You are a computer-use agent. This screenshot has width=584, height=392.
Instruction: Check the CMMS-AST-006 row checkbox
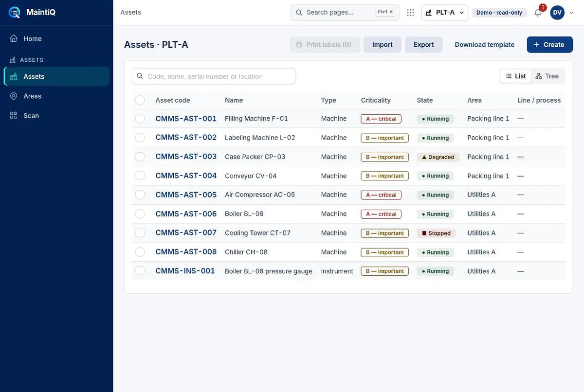pos(140,214)
